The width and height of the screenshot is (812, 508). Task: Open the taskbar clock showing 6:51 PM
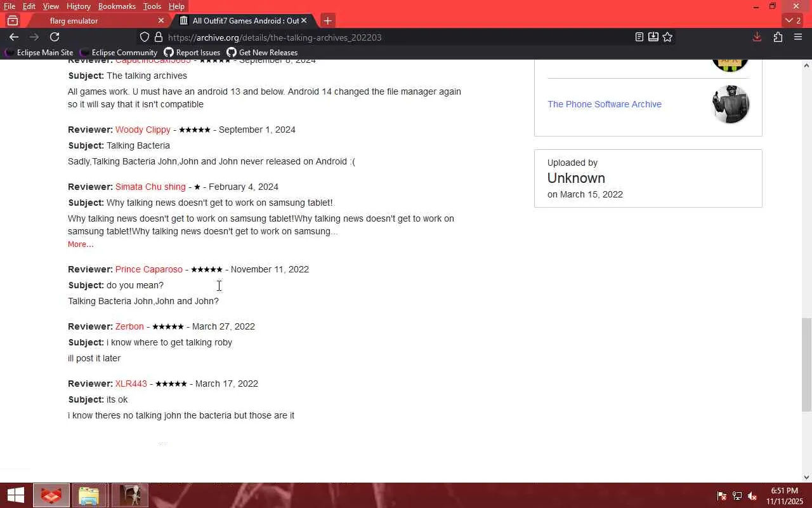[784, 496]
